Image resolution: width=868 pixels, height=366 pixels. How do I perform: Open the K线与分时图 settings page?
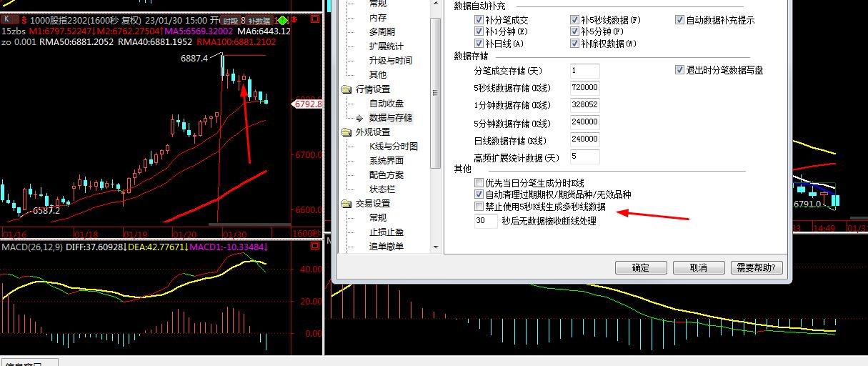pos(393,147)
